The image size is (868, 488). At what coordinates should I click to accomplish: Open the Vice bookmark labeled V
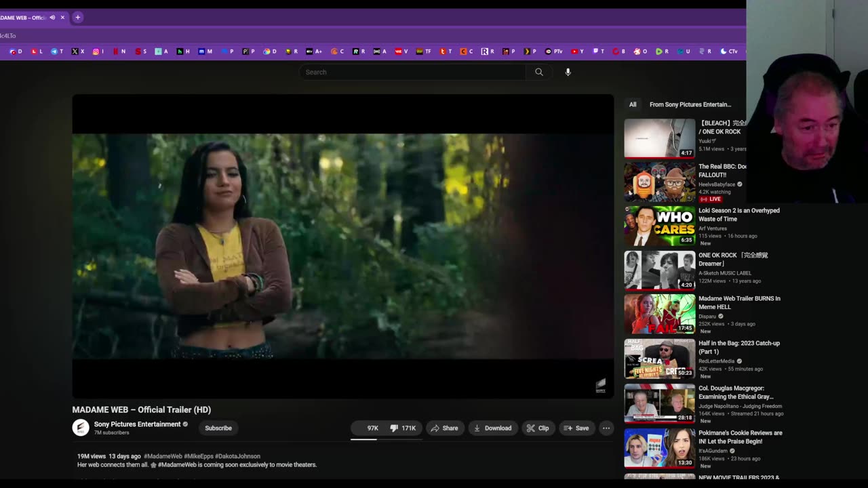[401, 52]
